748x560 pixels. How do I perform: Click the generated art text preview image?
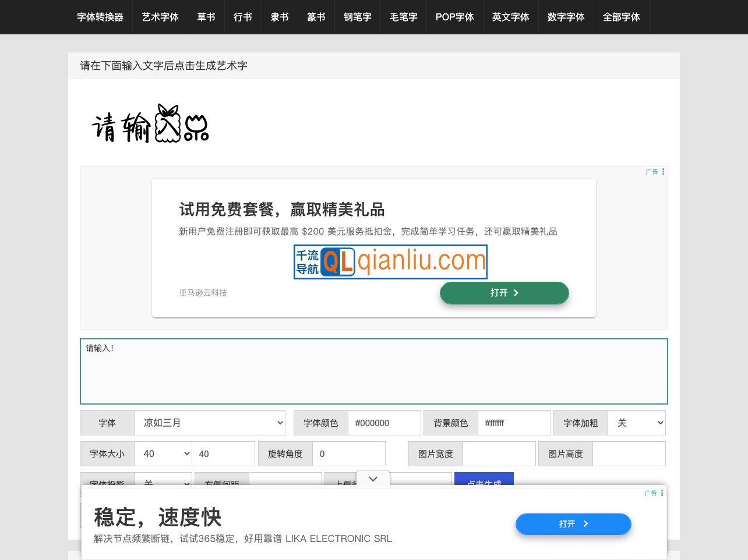click(150, 123)
